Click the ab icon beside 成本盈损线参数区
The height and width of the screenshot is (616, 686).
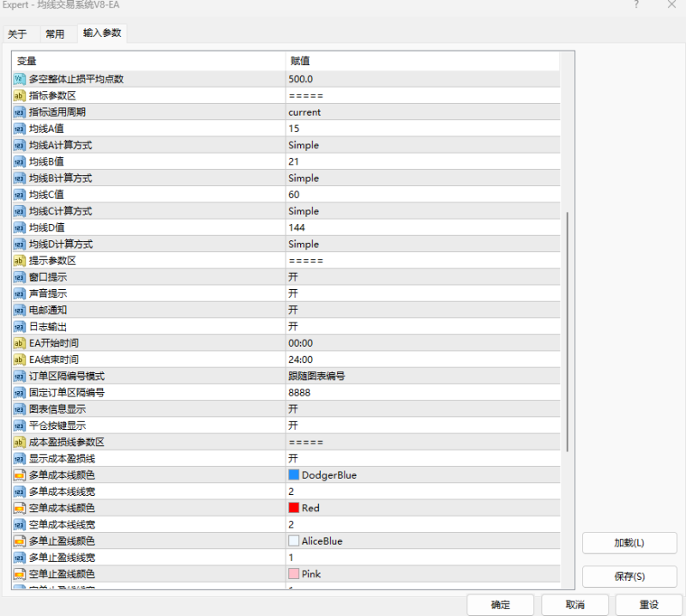pos(18,442)
